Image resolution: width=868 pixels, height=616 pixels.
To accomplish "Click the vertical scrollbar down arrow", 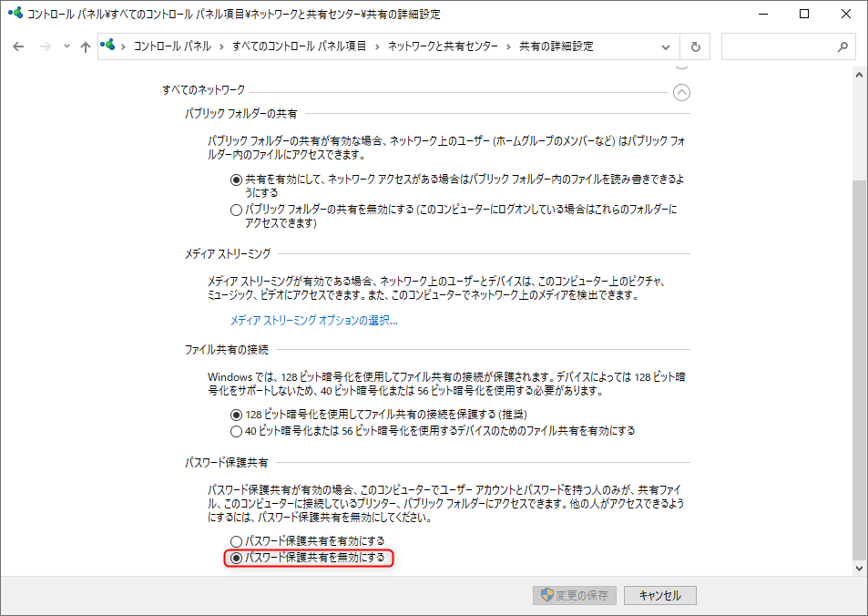I will pos(859,569).
